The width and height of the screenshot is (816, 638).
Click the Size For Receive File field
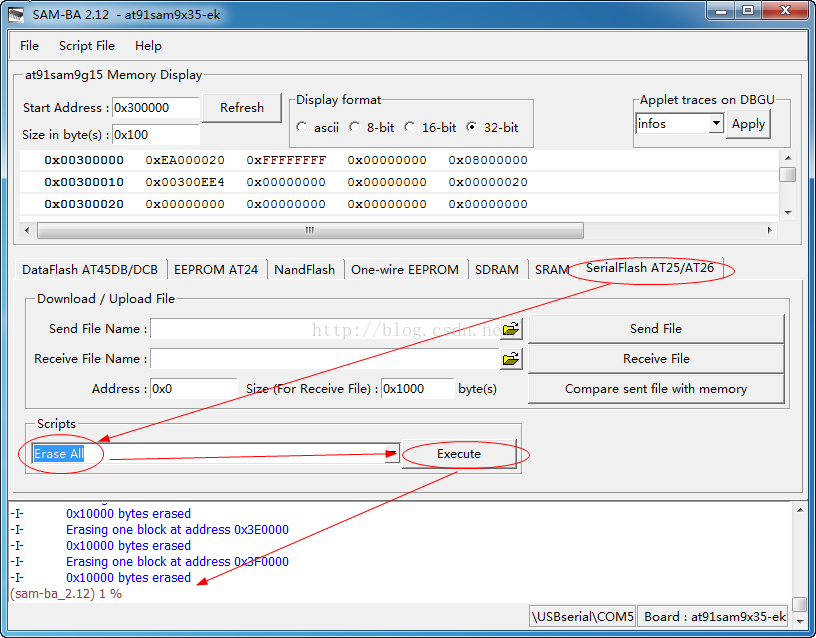pyautogui.click(x=418, y=389)
